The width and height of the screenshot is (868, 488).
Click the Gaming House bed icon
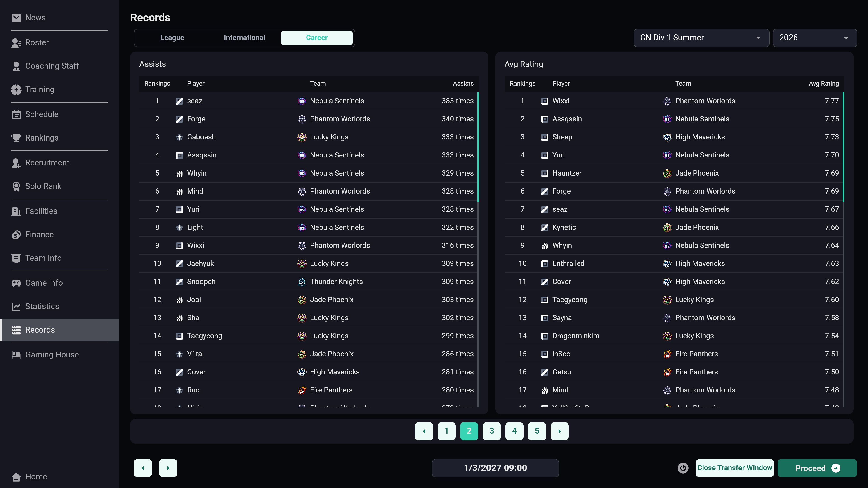(x=16, y=355)
